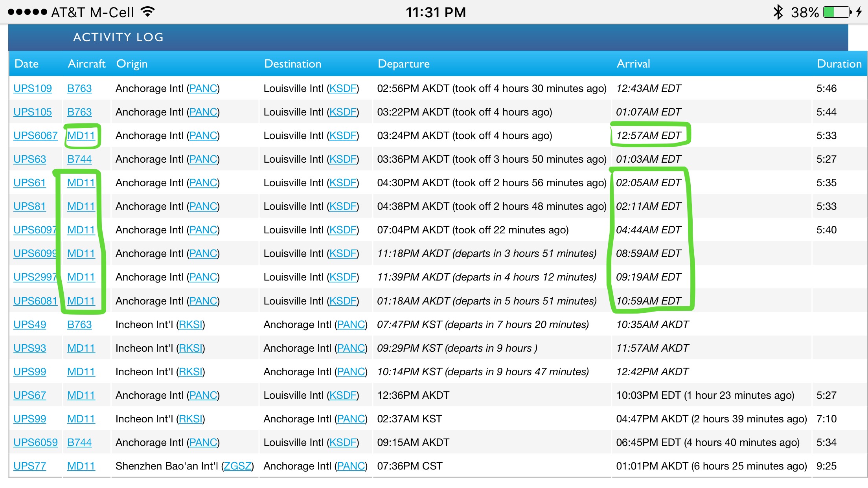Open flight UPS81 link
Image resolution: width=868 pixels, height=488 pixels.
pos(29,206)
